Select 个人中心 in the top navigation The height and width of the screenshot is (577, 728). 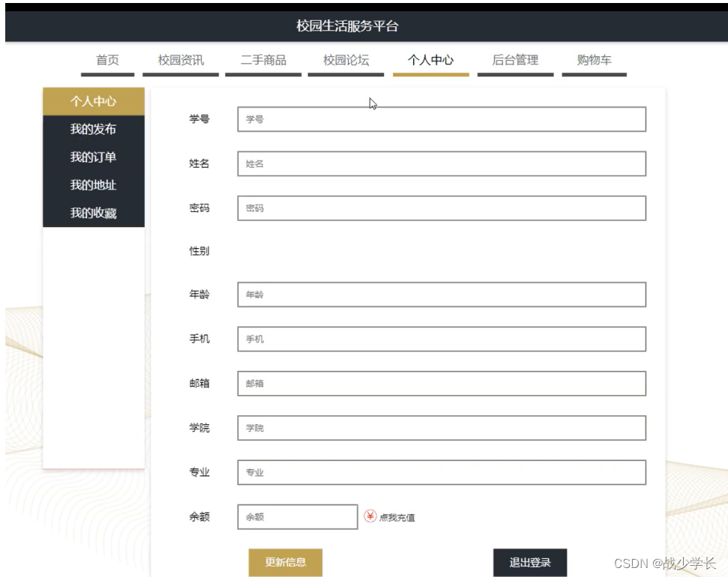tap(431, 61)
